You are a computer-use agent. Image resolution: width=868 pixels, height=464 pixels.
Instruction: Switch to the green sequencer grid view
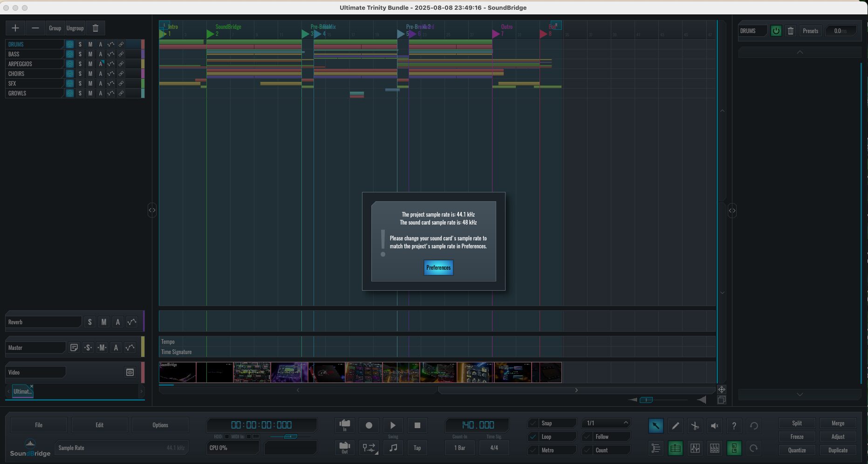click(675, 448)
